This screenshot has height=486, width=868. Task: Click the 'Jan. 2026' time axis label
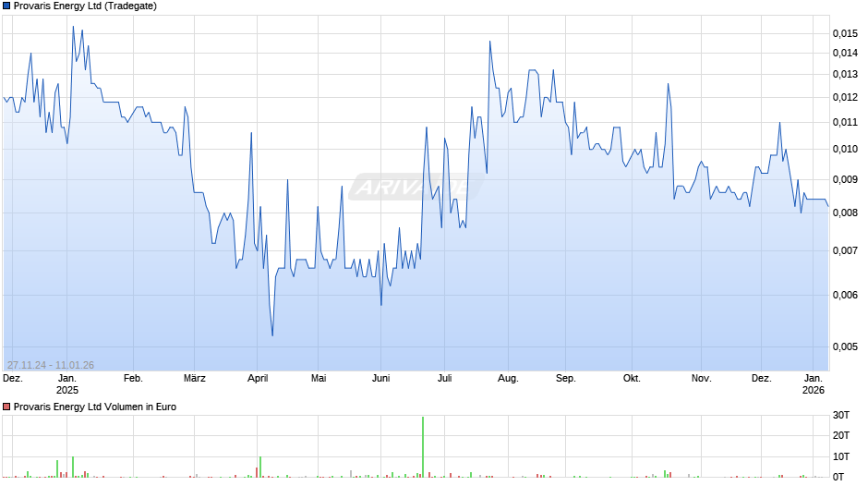point(814,384)
